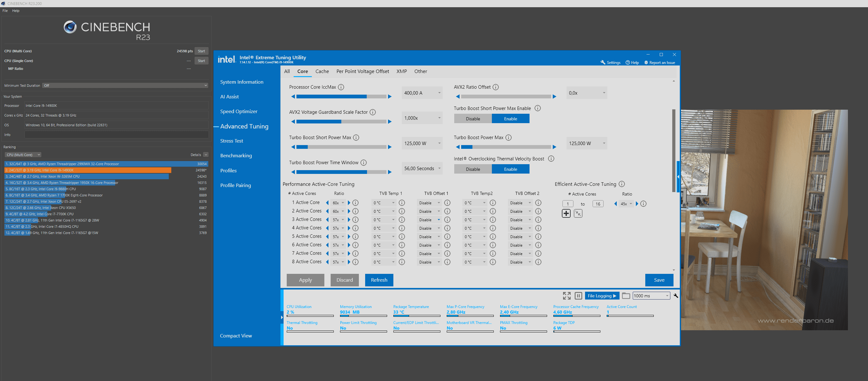868x381 pixels.
Task: Switch XTU to Compact View
Action: pos(236,336)
